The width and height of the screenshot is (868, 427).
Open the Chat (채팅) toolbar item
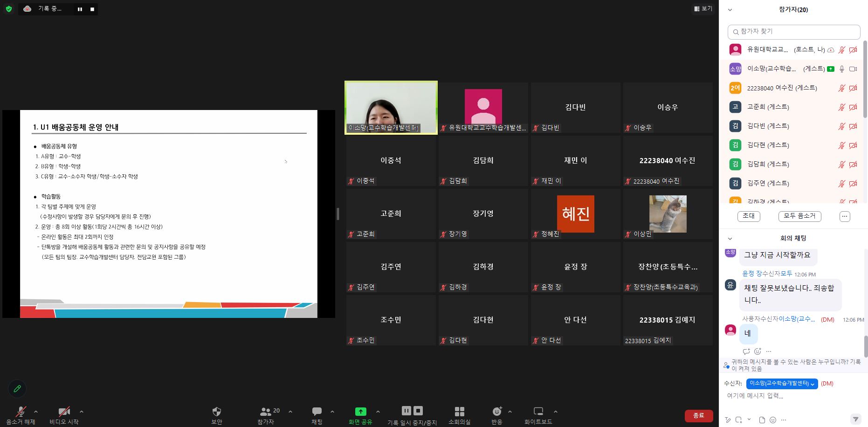(x=317, y=412)
